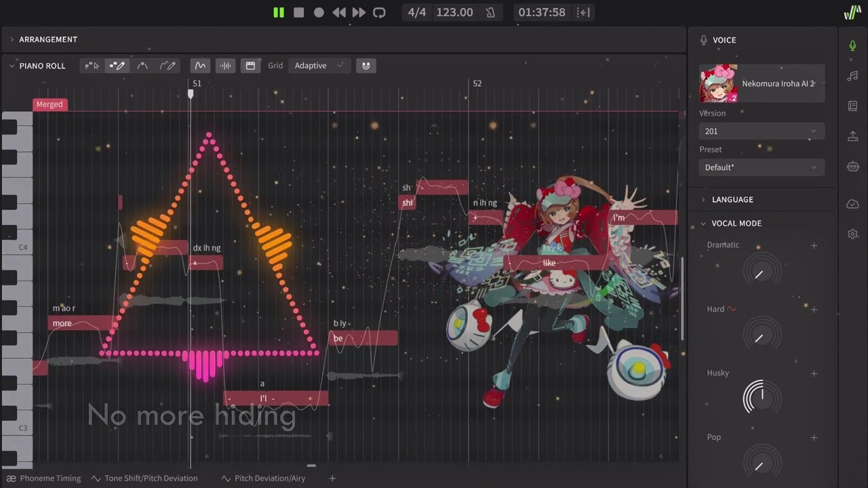This screenshot has height=488, width=868.
Task: Select the note labeled 'like'
Action: coord(555,263)
